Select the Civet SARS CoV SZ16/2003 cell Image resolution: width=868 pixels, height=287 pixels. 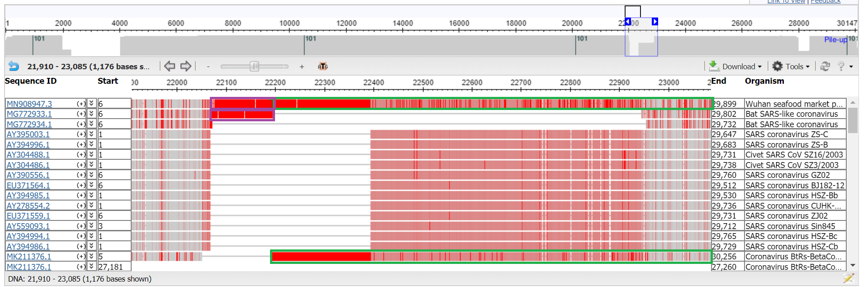[795, 154]
